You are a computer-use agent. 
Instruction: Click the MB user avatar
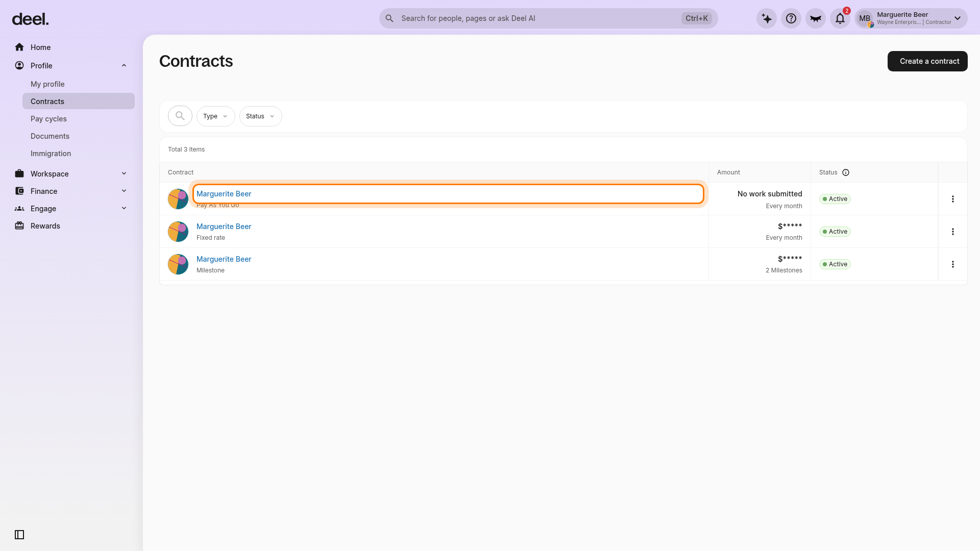click(x=865, y=18)
